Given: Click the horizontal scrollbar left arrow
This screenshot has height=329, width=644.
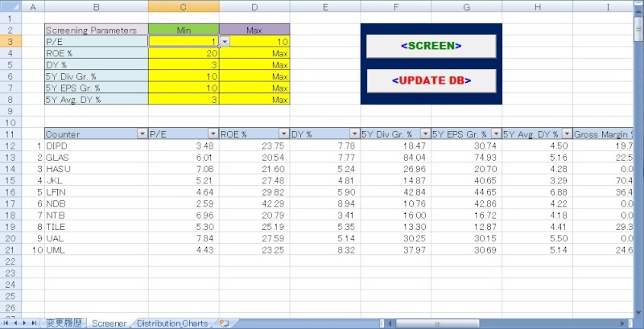Looking at the screenshot, I should pyautogui.click(x=390, y=323).
